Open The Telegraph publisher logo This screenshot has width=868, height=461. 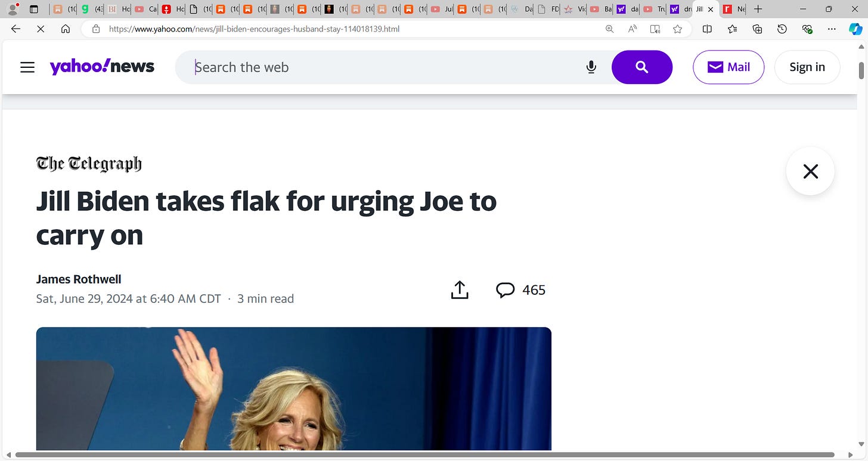(89, 164)
